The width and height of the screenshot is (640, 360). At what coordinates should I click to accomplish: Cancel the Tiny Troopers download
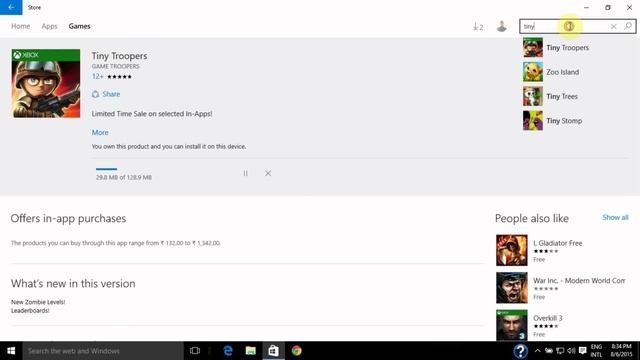click(268, 173)
